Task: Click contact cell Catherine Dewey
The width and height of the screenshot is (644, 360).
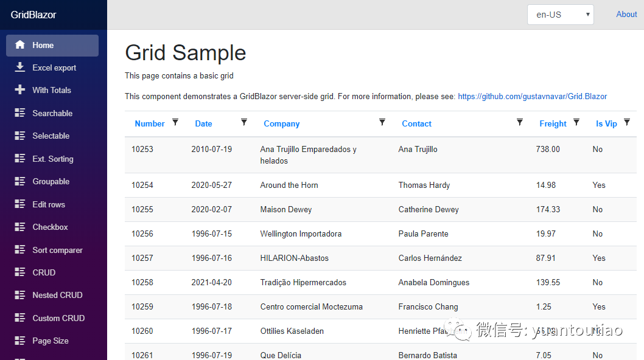Action: pyautogui.click(x=429, y=209)
